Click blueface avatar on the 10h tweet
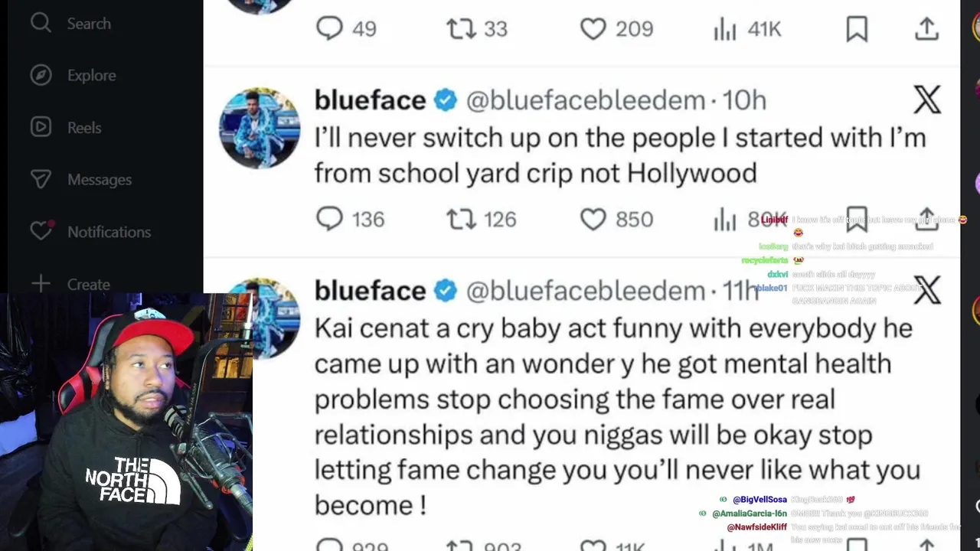Viewport: 980px width, 551px height. 260,128
